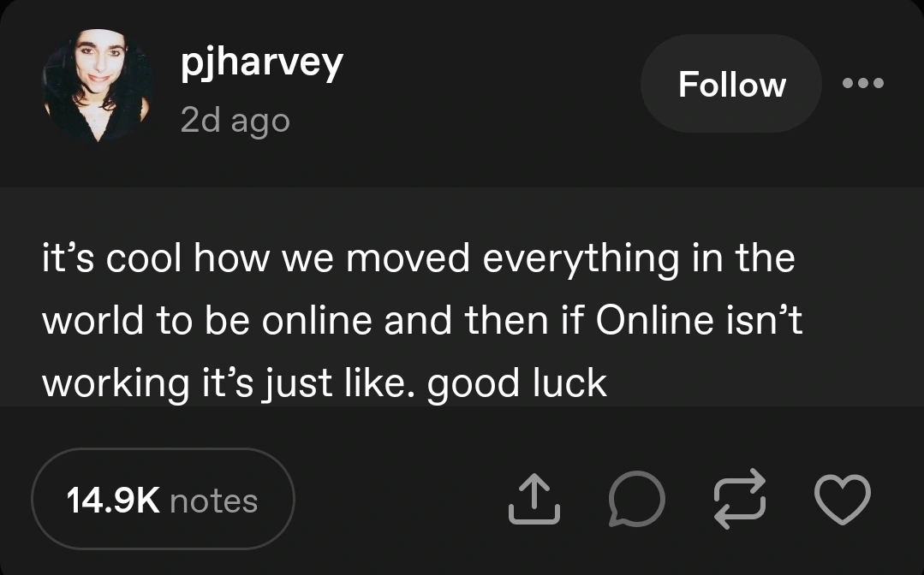This screenshot has height=575, width=924.
Task: Toggle the Follow pill next to pjharvey
Action: [731, 84]
